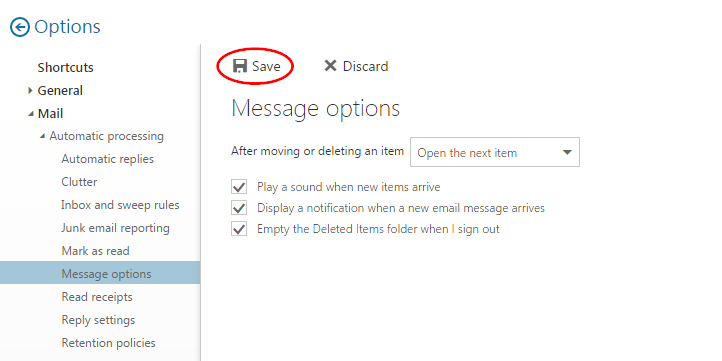Expand the General section triangle
Screen dimensions: 722x361
(30, 90)
